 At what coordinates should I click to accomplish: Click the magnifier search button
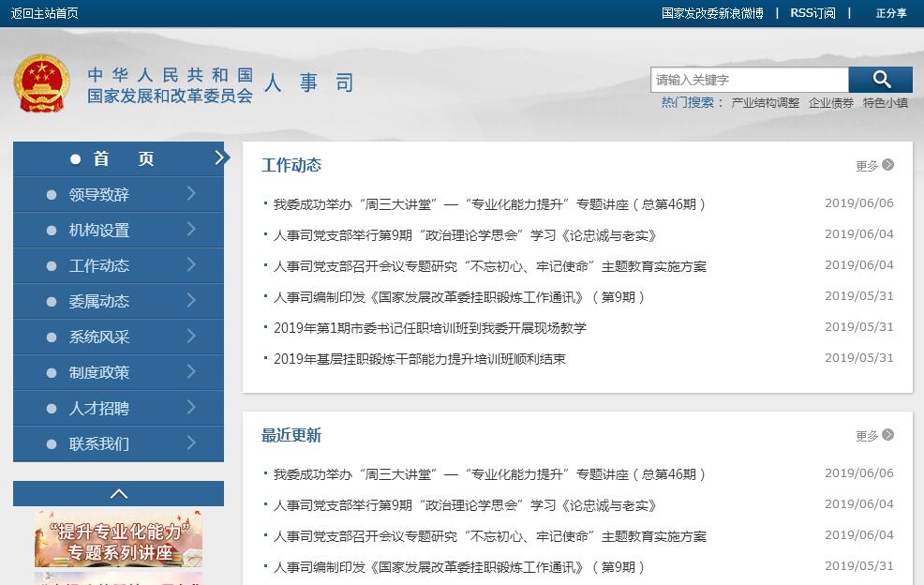coord(881,80)
